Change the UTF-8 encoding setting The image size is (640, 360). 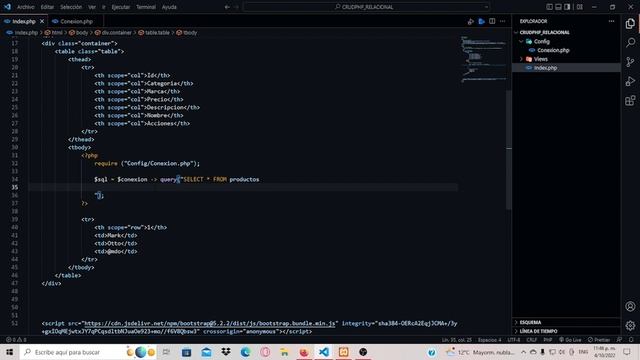[x=513, y=340]
